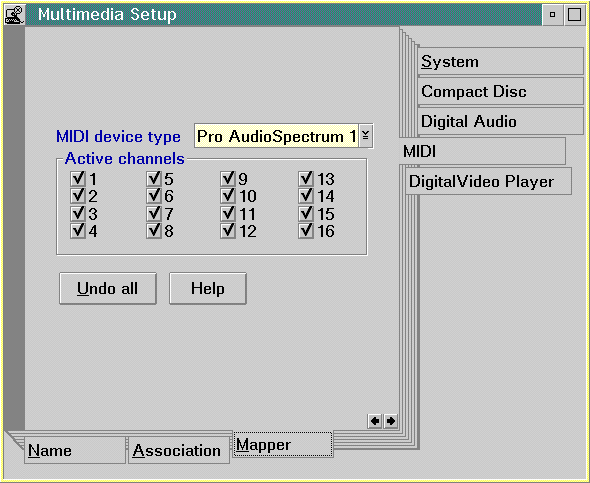The height and width of the screenshot is (483, 590).
Task: Click the Multimedia Setup system menu icon
Action: coord(14,14)
